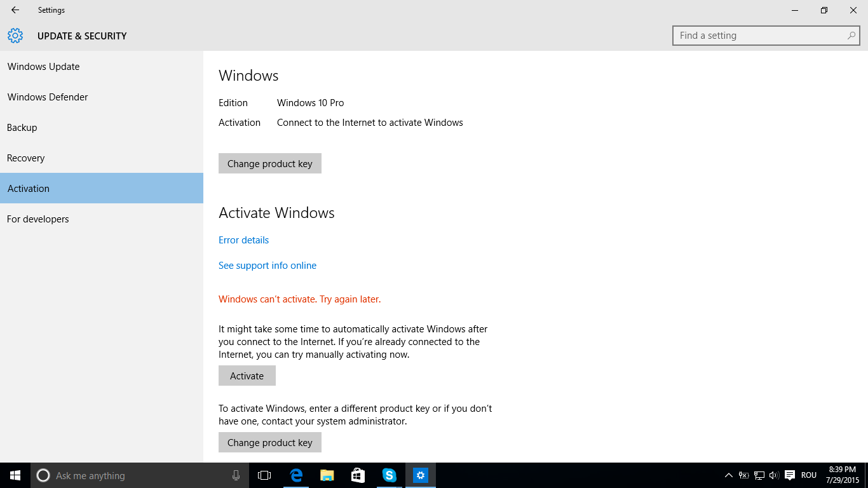Open the Recovery settings page
Viewport: 868px width, 488px height.
(102, 158)
